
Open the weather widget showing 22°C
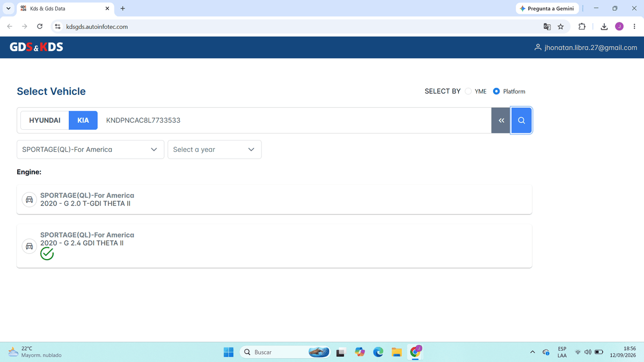coord(35,352)
